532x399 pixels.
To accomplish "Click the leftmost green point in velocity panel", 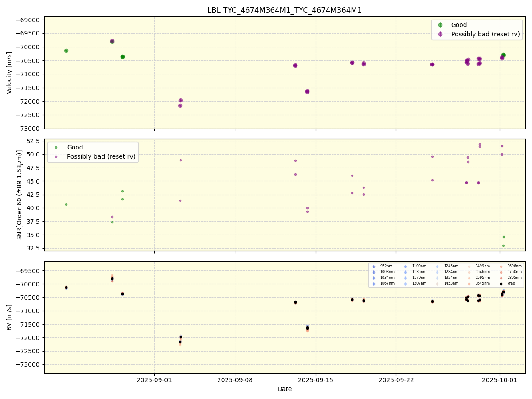I will click(66, 51).
